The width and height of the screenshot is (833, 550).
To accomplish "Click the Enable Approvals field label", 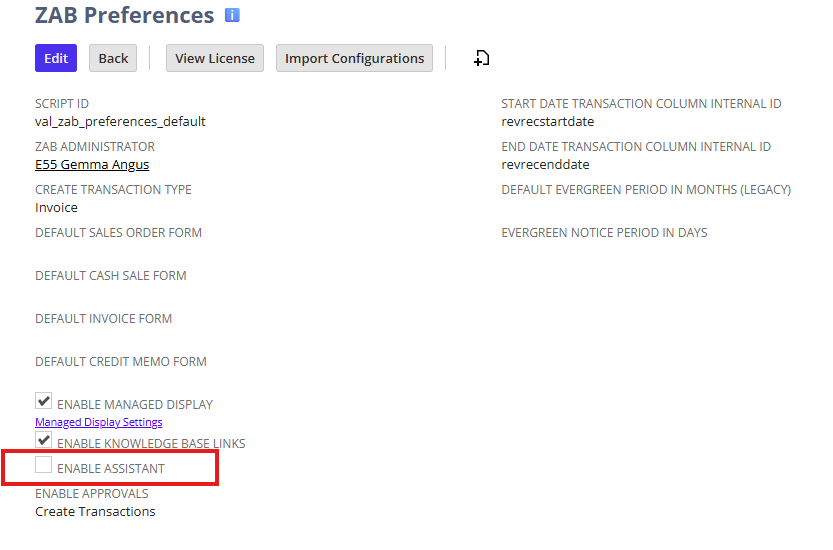I will click(x=92, y=494).
